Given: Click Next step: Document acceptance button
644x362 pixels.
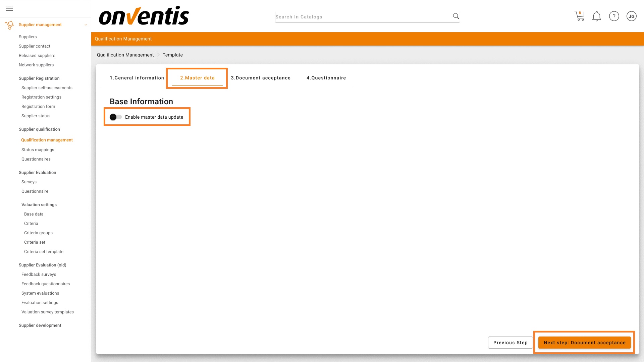Looking at the screenshot, I should click(x=584, y=343).
